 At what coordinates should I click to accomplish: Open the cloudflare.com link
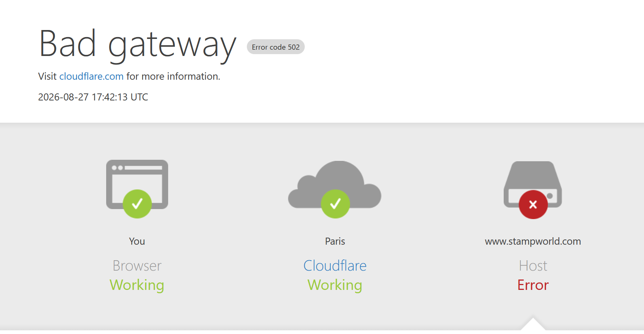click(91, 76)
